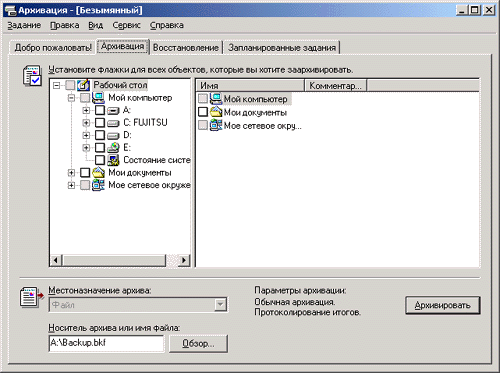Click Мое сетевое окру... icon in right list
500x373 pixels.
pyautogui.click(x=216, y=125)
